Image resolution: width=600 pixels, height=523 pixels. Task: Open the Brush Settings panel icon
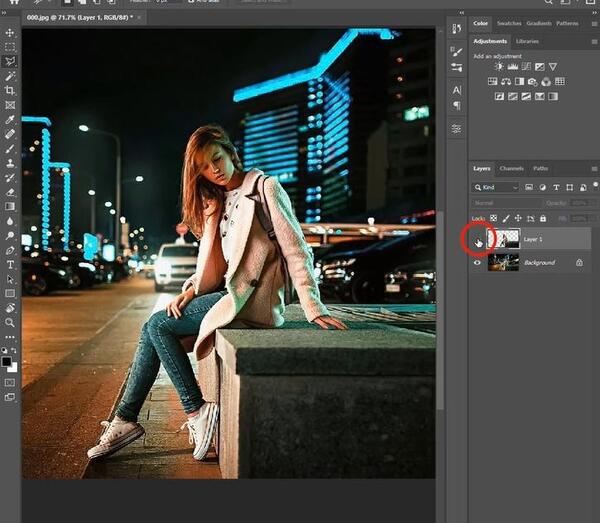click(x=457, y=68)
